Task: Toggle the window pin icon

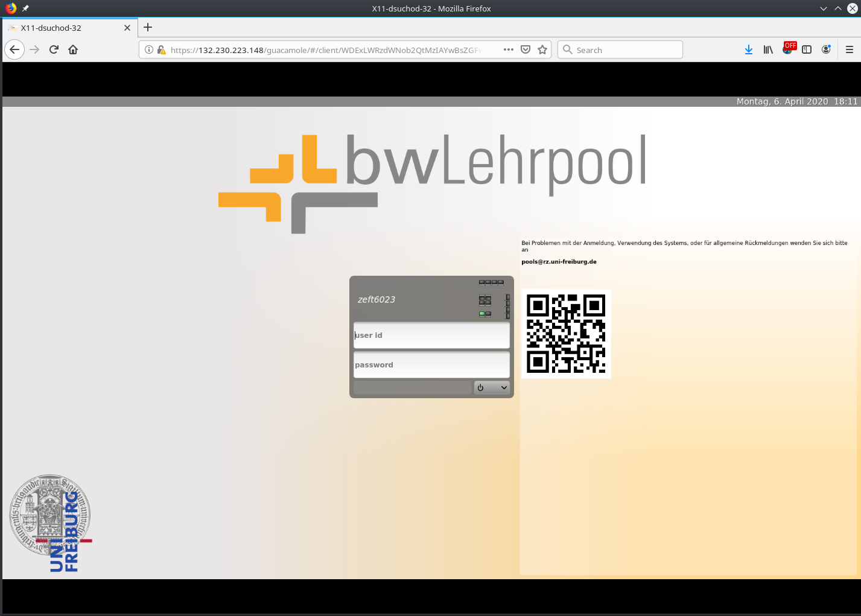Action: click(25, 8)
